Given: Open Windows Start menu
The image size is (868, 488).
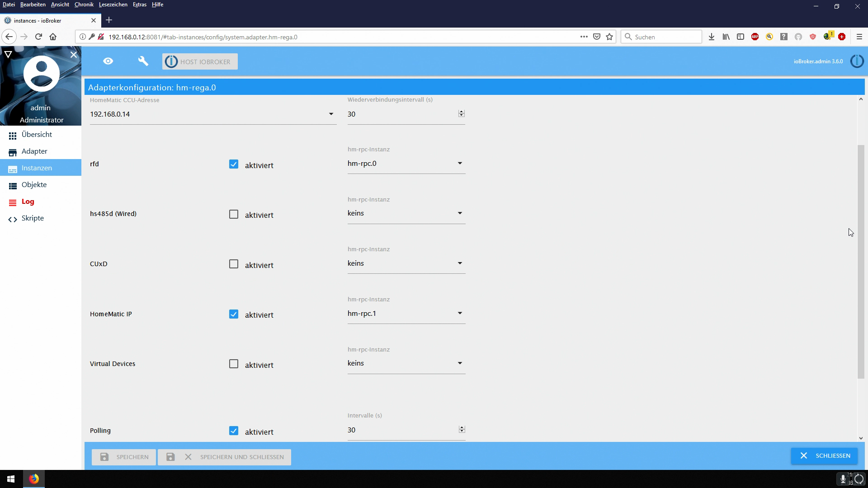Looking at the screenshot, I should 11,479.
